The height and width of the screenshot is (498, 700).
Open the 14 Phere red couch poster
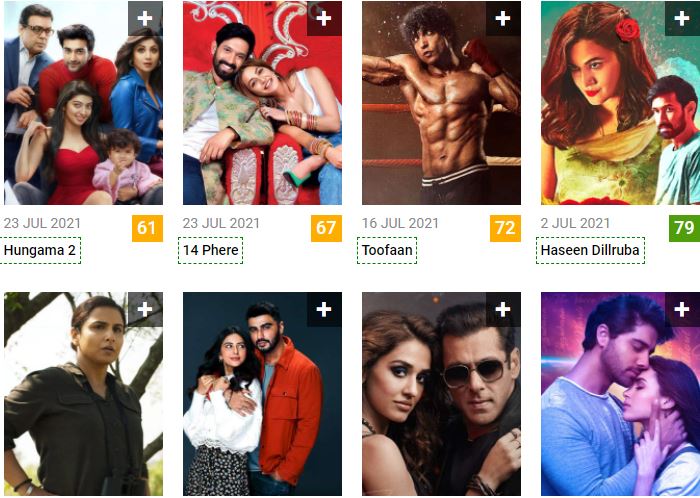[x=262, y=103]
